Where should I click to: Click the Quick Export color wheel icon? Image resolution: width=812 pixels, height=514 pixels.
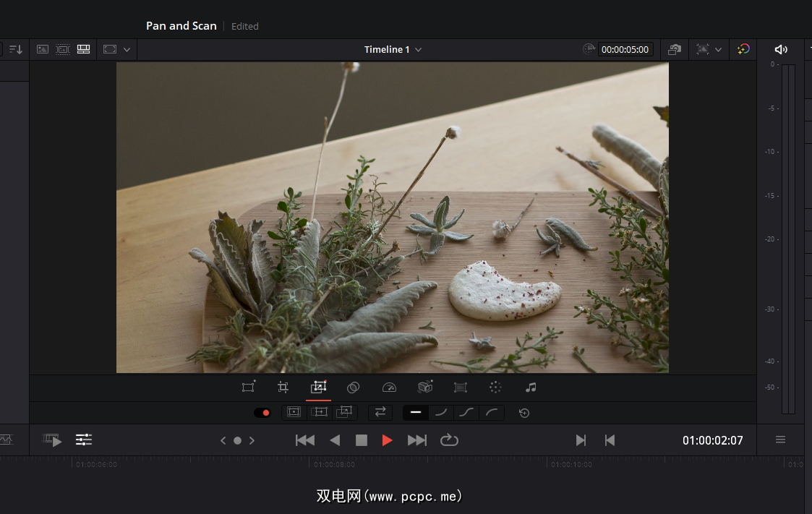[743, 49]
